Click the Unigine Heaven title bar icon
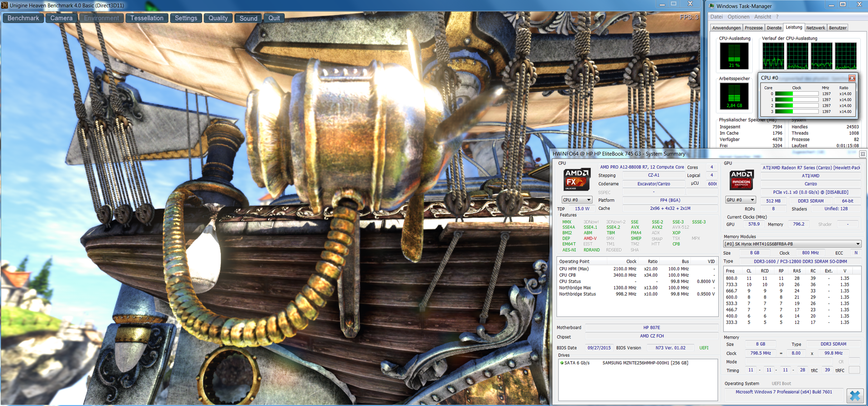The image size is (868, 406). click(5, 5)
